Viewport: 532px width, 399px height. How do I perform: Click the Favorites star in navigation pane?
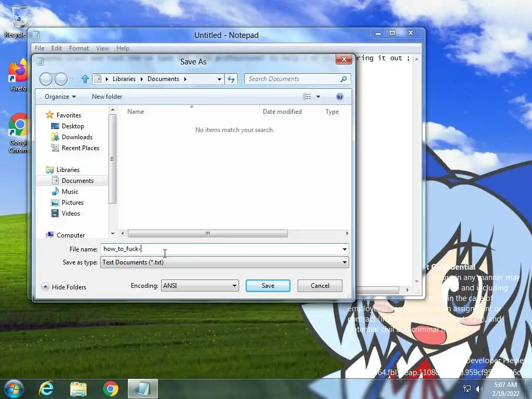click(50, 115)
